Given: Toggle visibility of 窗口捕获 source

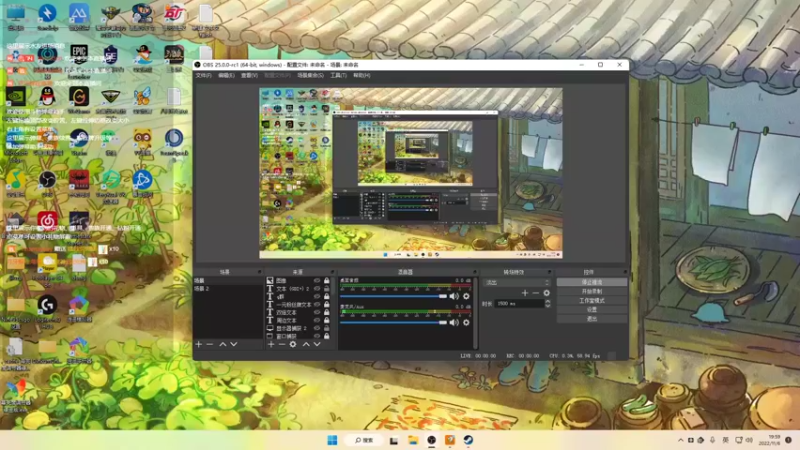Looking at the screenshot, I should [x=317, y=336].
